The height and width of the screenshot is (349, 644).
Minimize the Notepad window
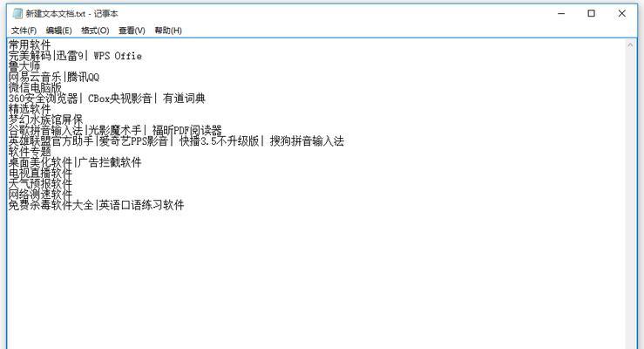(x=561, y=14)
